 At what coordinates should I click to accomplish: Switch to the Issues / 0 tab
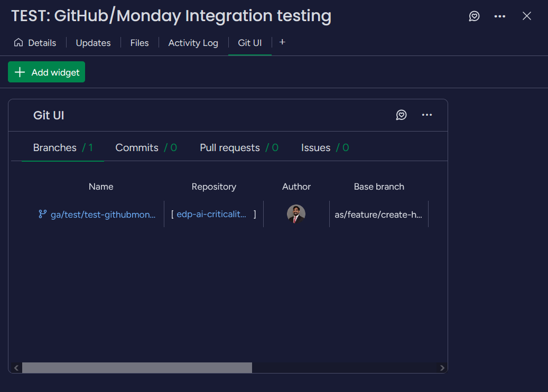(x=325, y=147)
